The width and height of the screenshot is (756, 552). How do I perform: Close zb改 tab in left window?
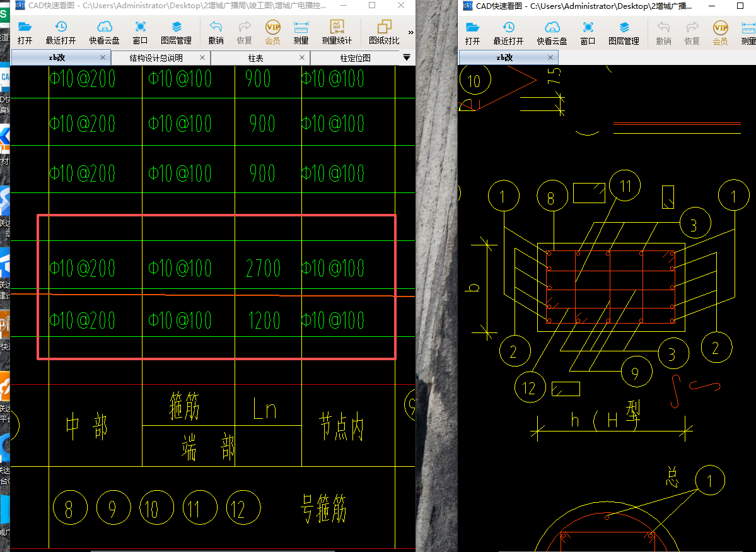coord(103,57)
